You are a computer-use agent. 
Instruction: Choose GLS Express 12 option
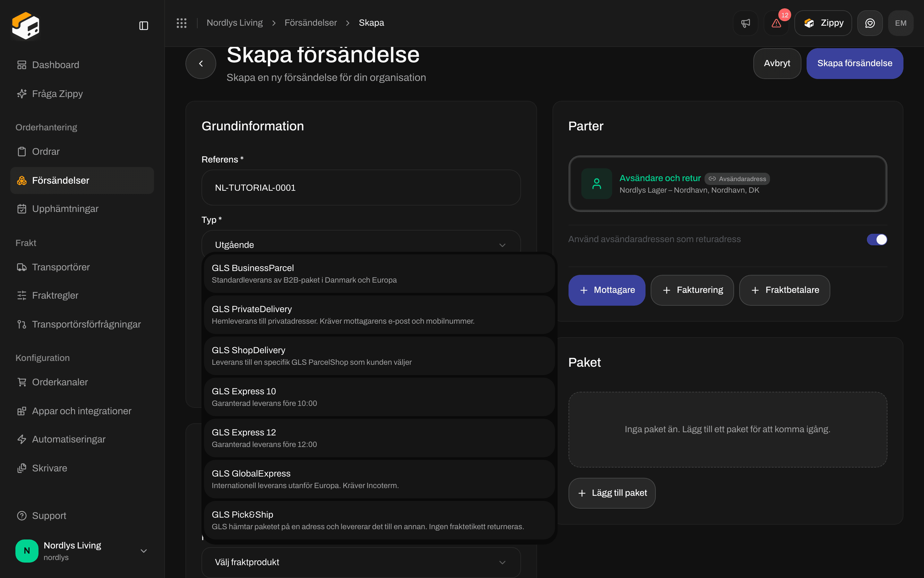click(379, 438)
